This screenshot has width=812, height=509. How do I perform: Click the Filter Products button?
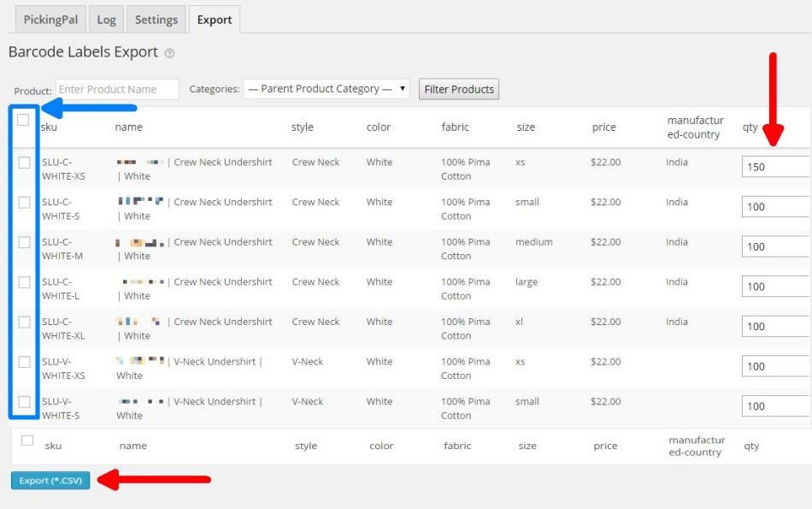coord(456,88)
